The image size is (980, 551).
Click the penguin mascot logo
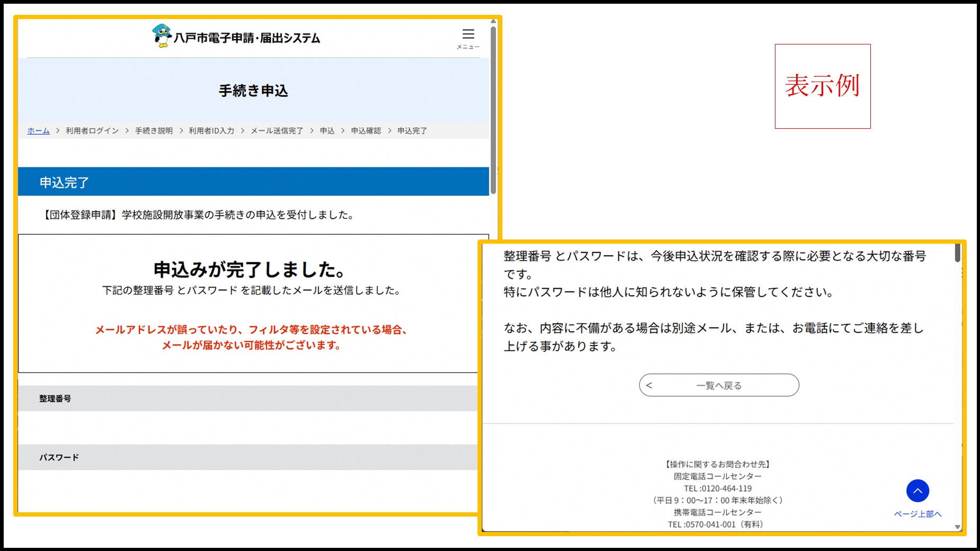(x=161, y=36)
